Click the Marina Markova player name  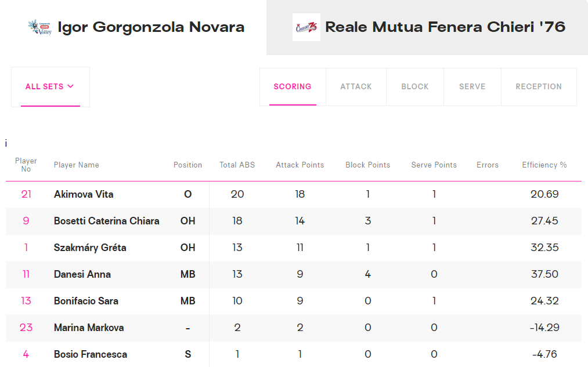(x=89, y=328)
